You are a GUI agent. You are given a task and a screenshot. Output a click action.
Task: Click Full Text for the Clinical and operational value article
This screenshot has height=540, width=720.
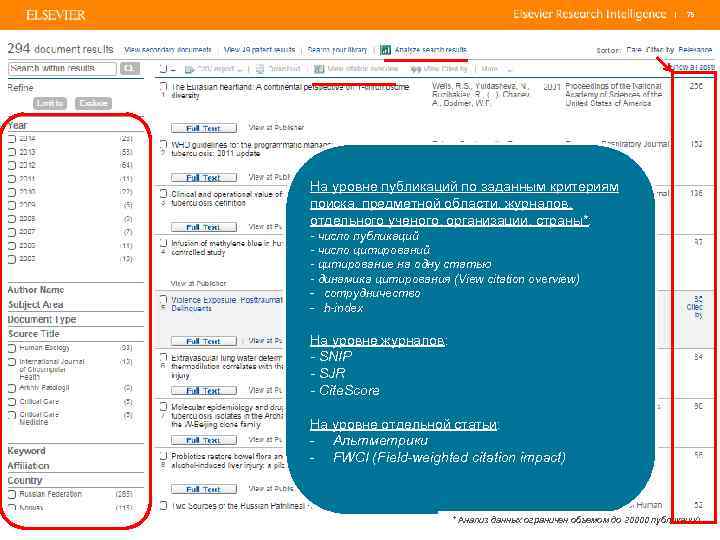tap(204, 227)
